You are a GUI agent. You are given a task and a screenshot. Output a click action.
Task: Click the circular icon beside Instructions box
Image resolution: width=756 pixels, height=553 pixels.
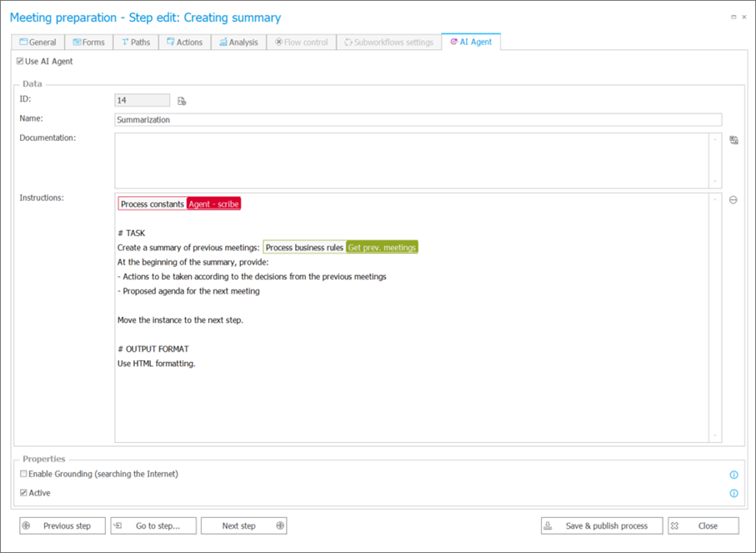click(733, 200)
